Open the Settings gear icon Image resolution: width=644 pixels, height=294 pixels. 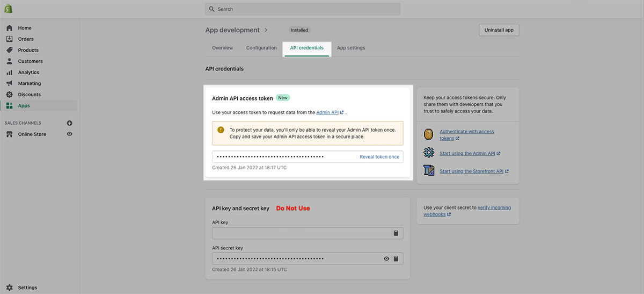tap(9, 288)
